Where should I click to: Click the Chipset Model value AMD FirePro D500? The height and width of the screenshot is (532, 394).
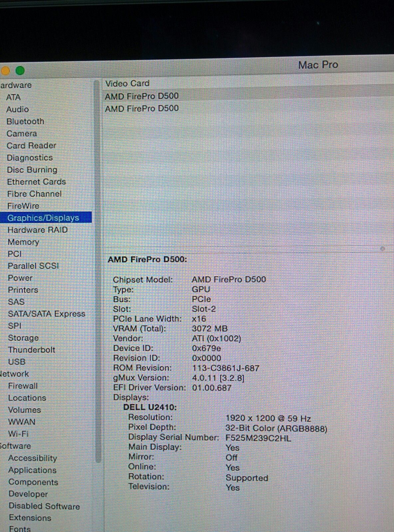pyautogui.click(x=229, y=280)
